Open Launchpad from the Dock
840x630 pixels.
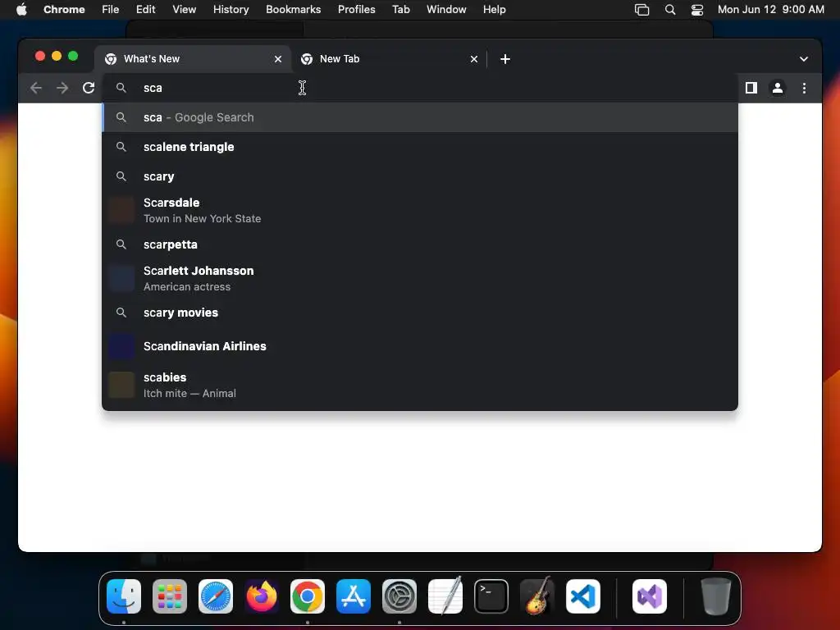tap(170, 596)
